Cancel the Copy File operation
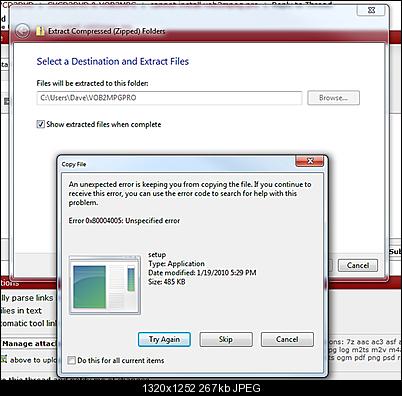The width and height of the screenshot is (402, 396). [x=287, y=339]
